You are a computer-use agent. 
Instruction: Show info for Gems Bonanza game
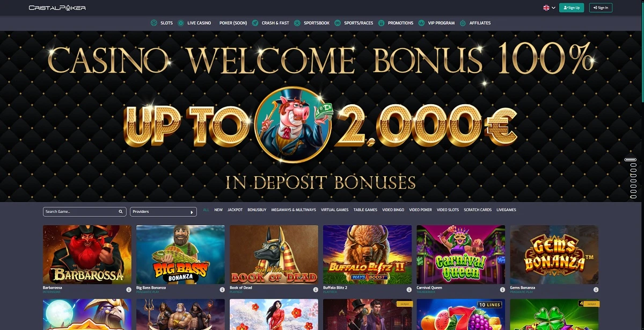click(596, 289)
